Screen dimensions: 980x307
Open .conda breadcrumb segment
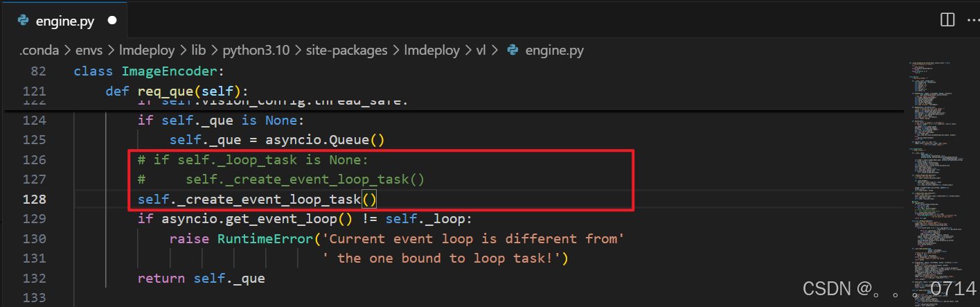point(39,50)
